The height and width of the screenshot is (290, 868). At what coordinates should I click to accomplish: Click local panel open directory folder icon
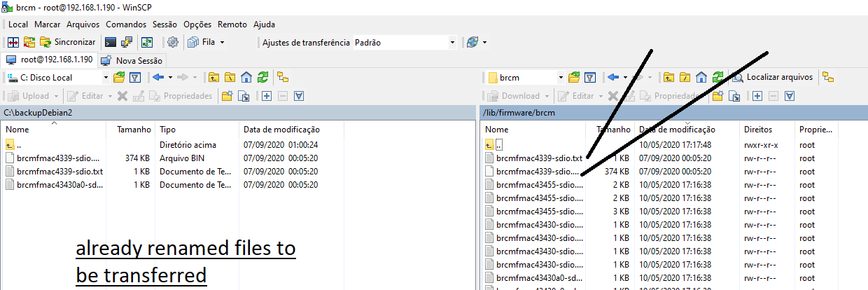(x=118, y=77)
